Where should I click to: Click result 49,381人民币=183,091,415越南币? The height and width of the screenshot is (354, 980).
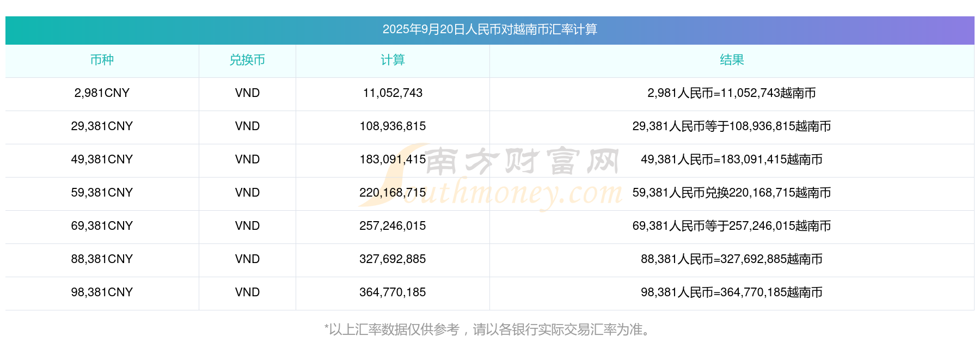[732, 160]
